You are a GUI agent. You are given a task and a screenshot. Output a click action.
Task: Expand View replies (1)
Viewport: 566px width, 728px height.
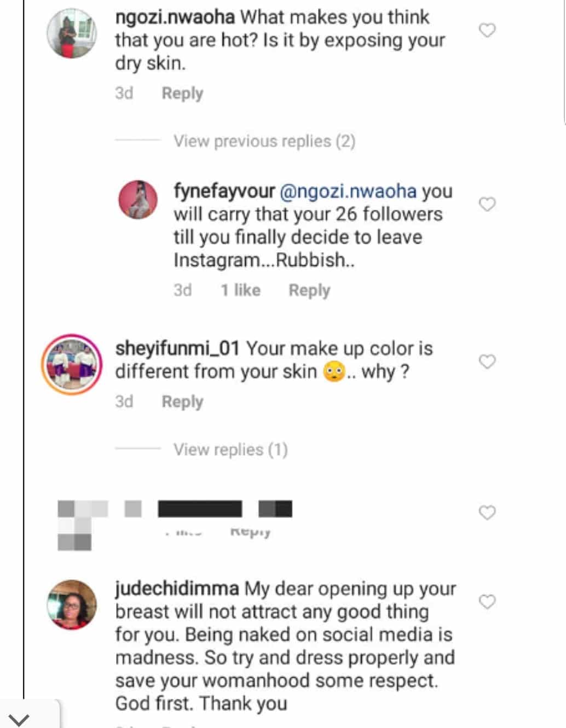coord(230,450)
